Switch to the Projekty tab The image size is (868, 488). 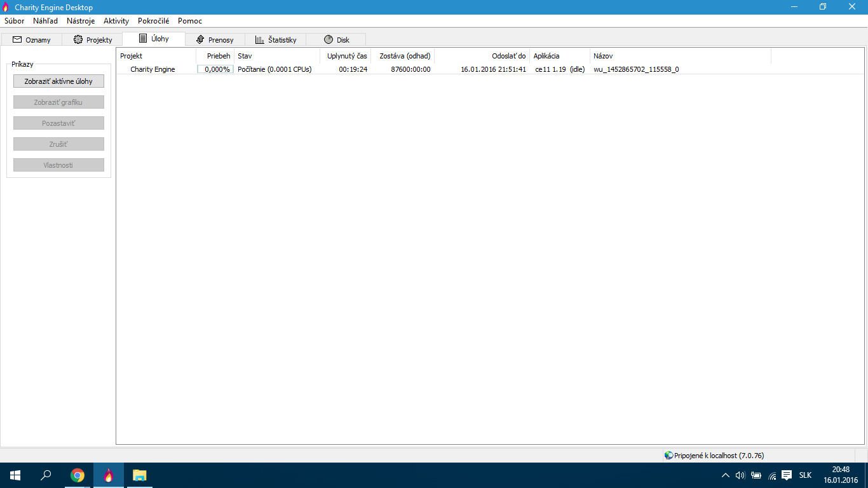pos(93,39)
